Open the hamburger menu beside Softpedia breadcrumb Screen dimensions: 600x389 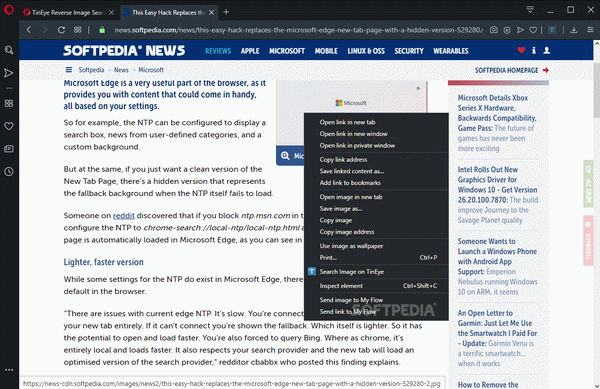point(68,70)
